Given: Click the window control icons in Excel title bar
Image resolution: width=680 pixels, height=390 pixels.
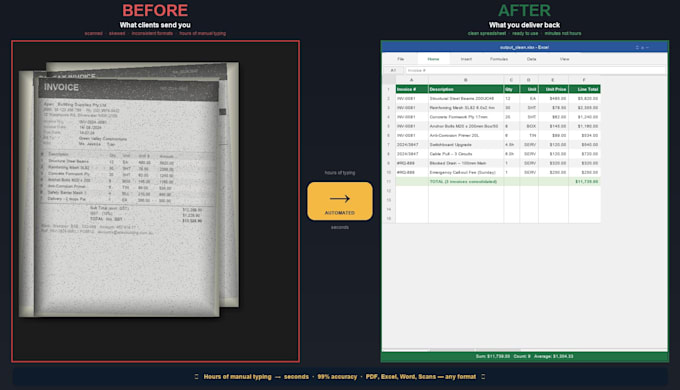Looking at the screenshot, I should 642,47.
